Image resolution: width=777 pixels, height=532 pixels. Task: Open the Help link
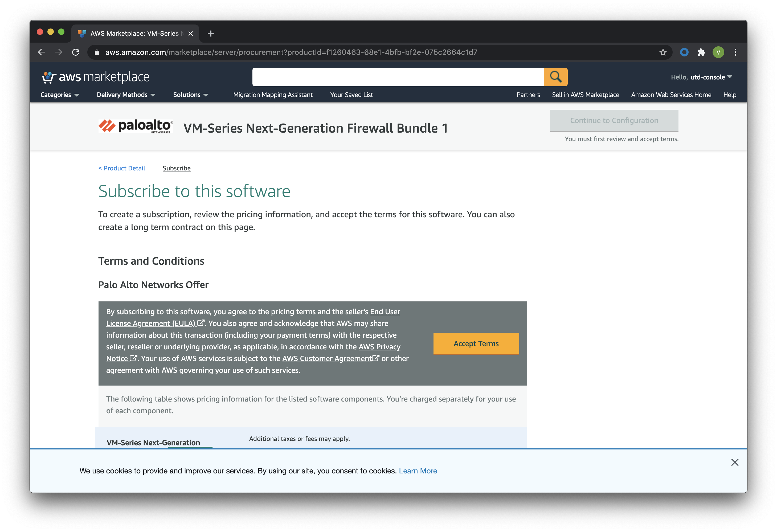(x=730, y=95)
